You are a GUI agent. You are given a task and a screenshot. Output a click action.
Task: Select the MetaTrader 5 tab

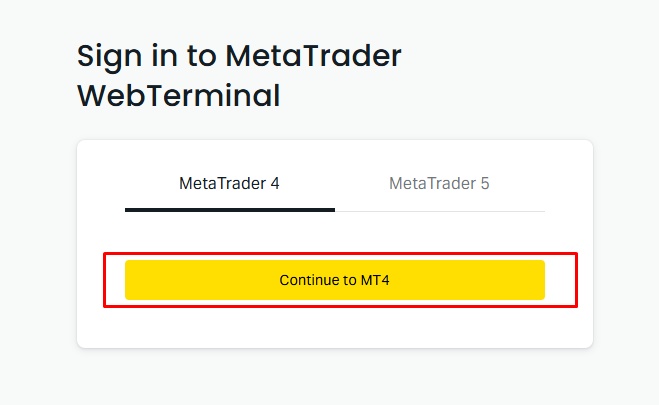[439, 184]
